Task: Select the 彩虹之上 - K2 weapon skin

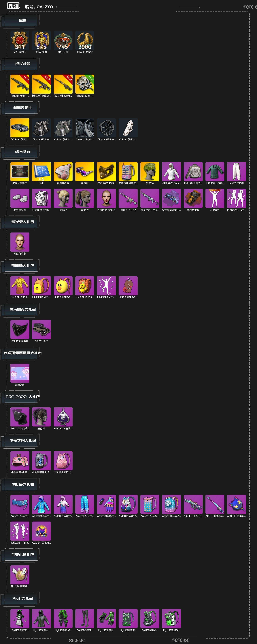Action: pos(128,198)
